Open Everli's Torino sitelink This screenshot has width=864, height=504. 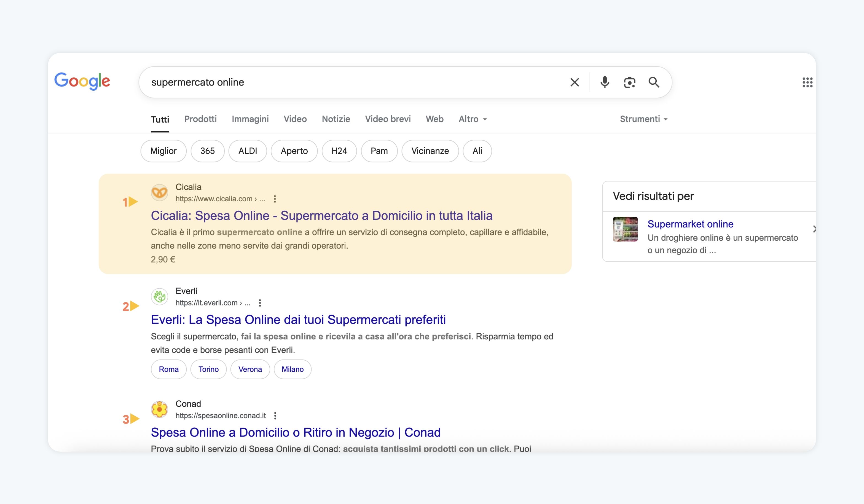pyautogui.click(x=208, y=369)
